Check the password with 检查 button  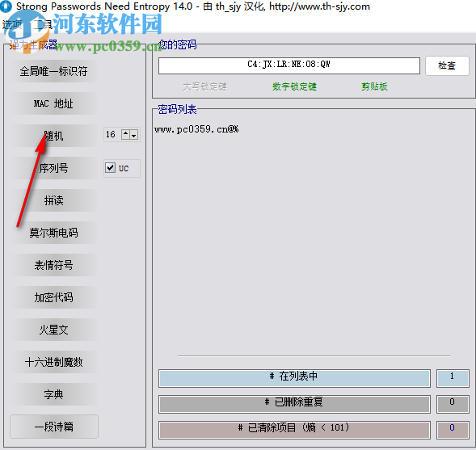click(x=447, y=65)
